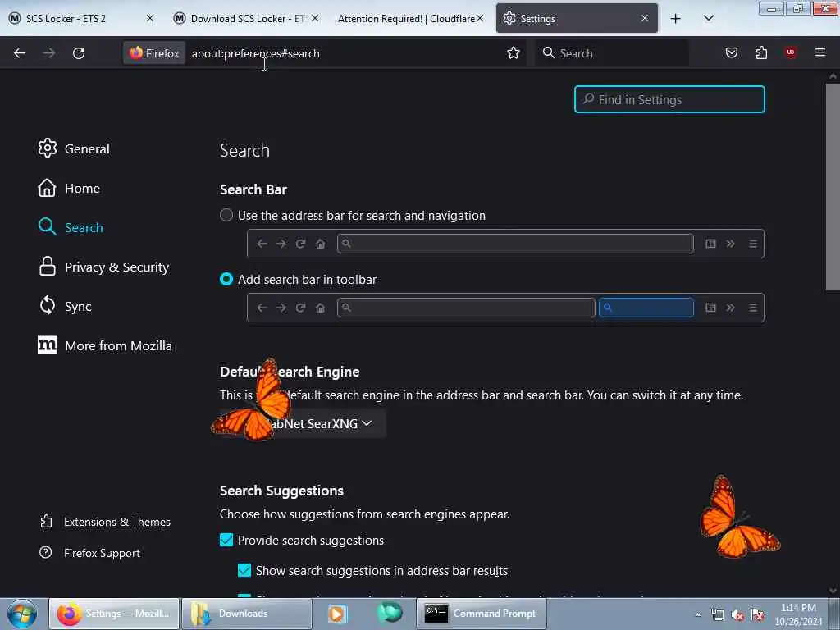840x630 pixels.
Task: Toggle Show search suggestions in address bar results
Action: point(244,571)
